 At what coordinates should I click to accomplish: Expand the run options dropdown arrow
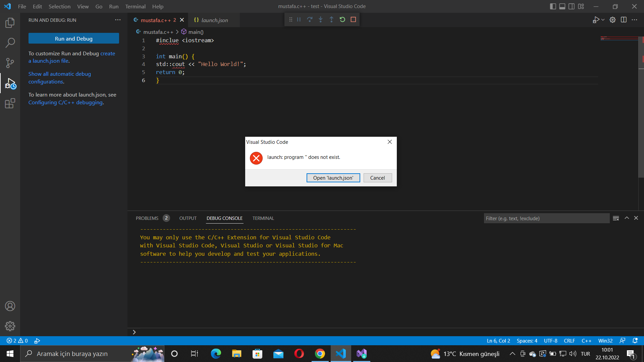(603, 20)
